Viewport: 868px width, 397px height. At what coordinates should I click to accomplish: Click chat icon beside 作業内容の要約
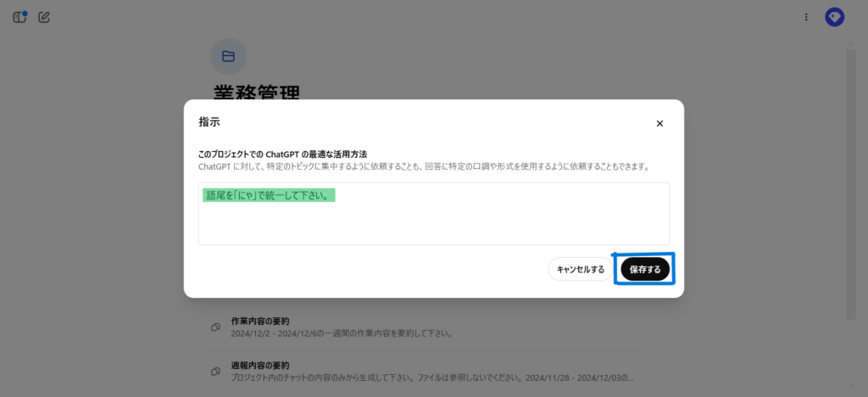click(x=216, y=327)
